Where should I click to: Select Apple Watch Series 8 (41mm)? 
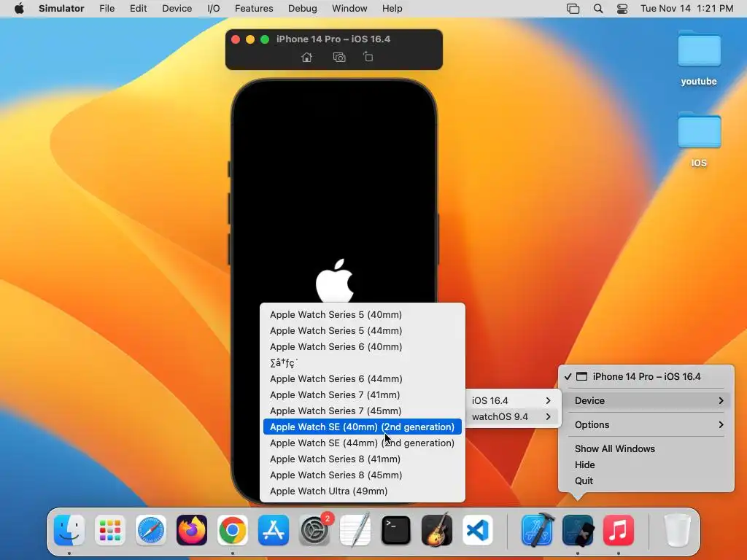click(363, 459)
